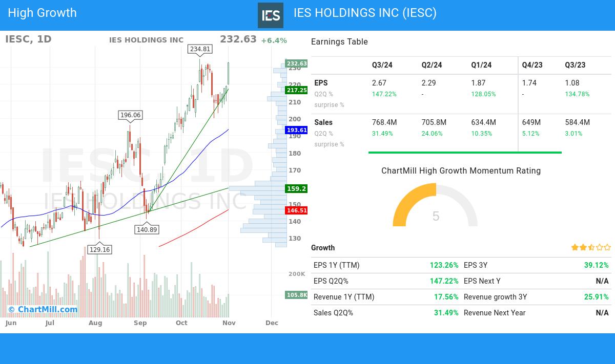Click the Sales value 768.4M
Screen dimensions: 615x364
click(x=384, y=122)
